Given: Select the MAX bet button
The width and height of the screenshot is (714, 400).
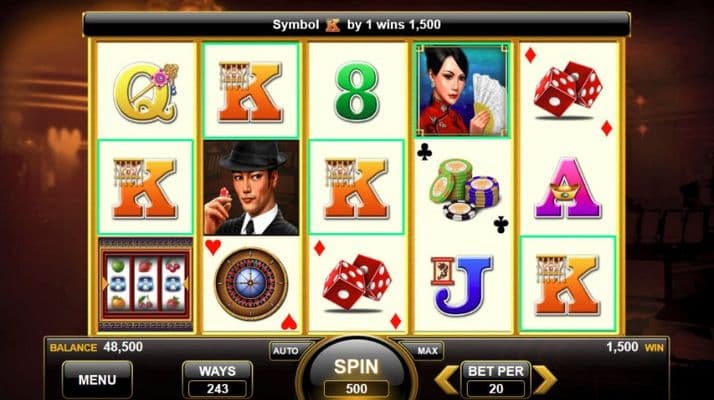Looking at the screenshot, I should (x=427, y=351).
